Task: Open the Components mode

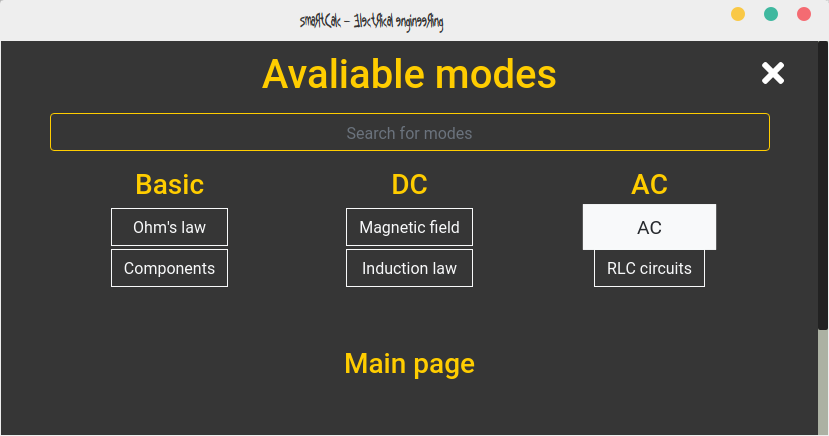Action: point(169,268)
